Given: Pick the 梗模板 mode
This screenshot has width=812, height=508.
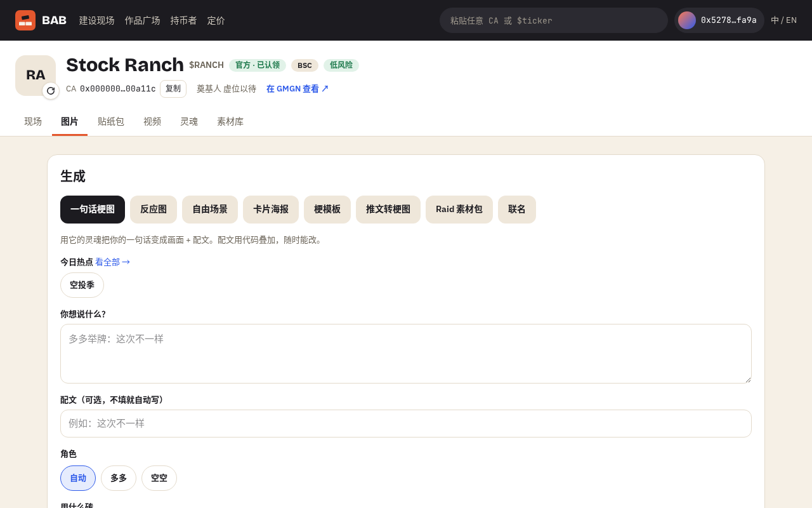Looking at the screenshot, I should tap(327, 210).
